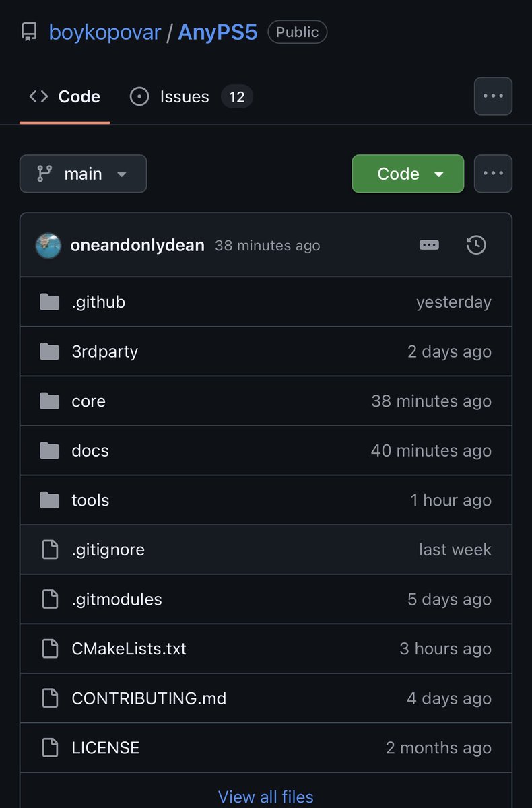Open the .gitignore file
This screenshot has width=532, height=808.
pyautogui.click(x=108, y=549)
